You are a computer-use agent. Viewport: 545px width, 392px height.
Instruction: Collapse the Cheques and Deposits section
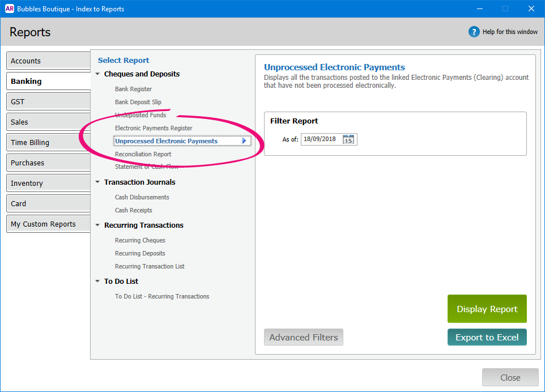coord(98,74)
